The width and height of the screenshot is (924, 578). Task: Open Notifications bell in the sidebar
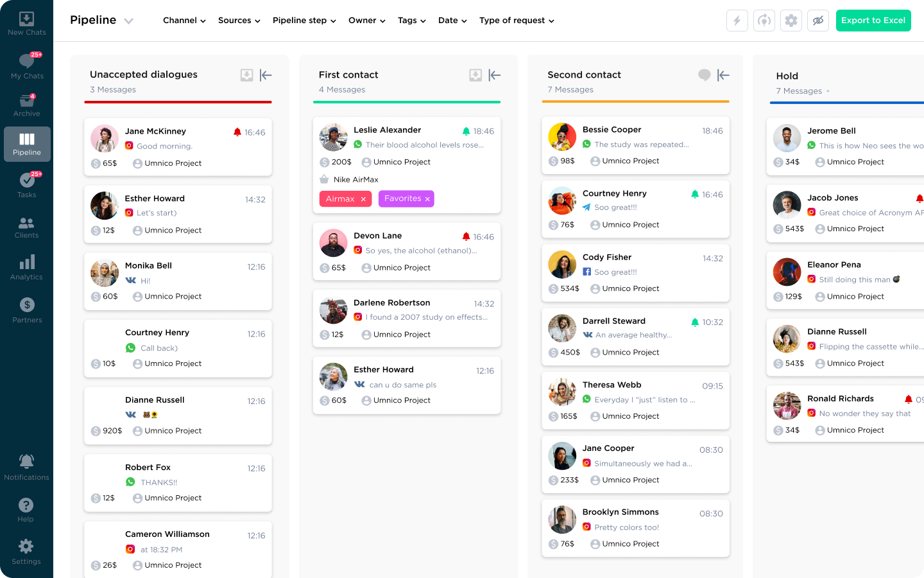point(26,467)
